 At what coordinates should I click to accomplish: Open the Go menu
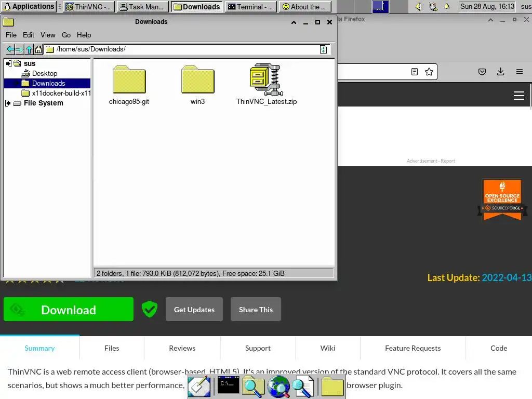coord(66,35)
